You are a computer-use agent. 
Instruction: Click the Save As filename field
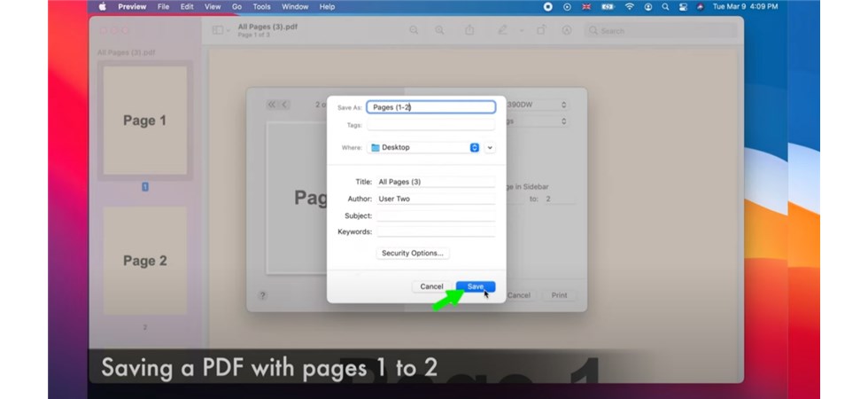point(430,107)
